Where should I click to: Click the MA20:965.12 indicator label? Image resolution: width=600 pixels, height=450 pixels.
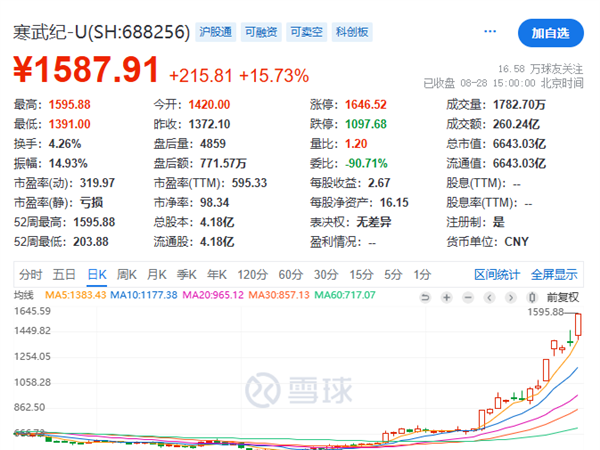213,295
